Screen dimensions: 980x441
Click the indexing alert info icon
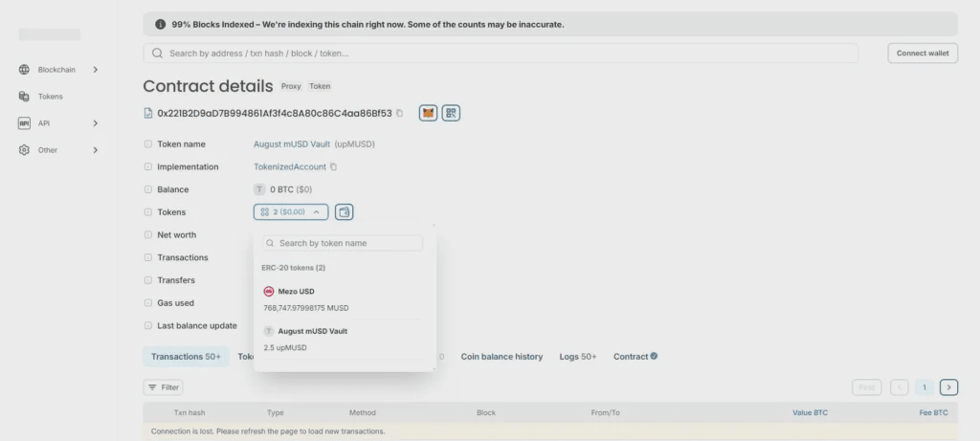pyautogui.click(x=160, y=24)
